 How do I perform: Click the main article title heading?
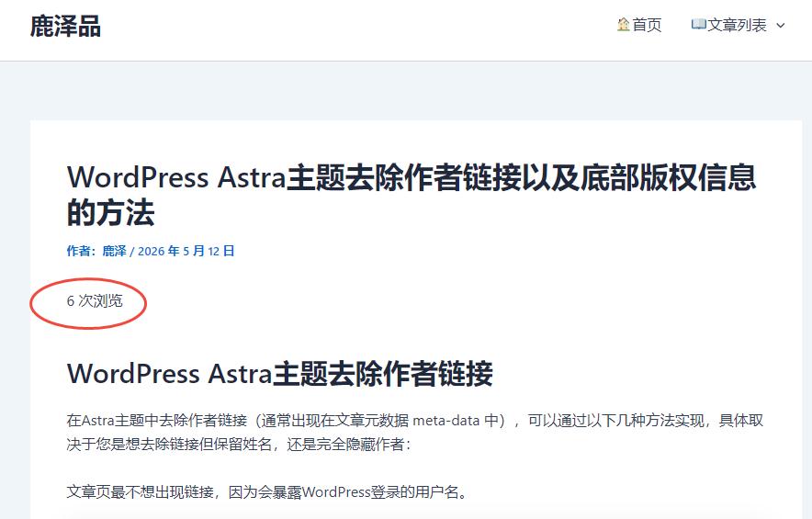tap(412, 195)
